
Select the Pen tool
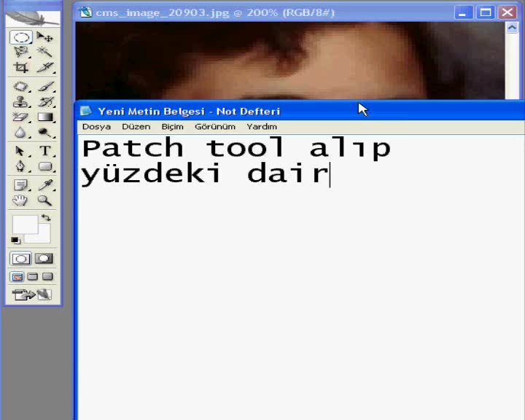21,166
